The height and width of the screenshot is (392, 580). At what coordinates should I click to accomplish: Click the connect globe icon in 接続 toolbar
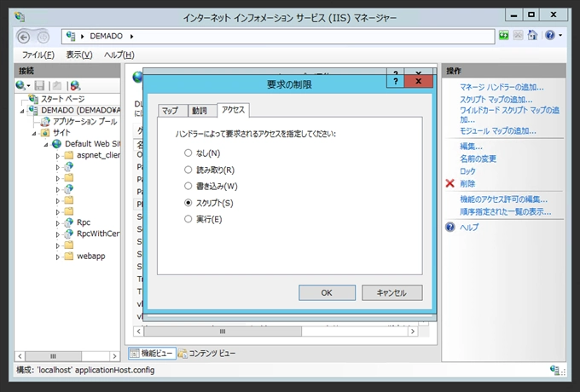[21, 86]
